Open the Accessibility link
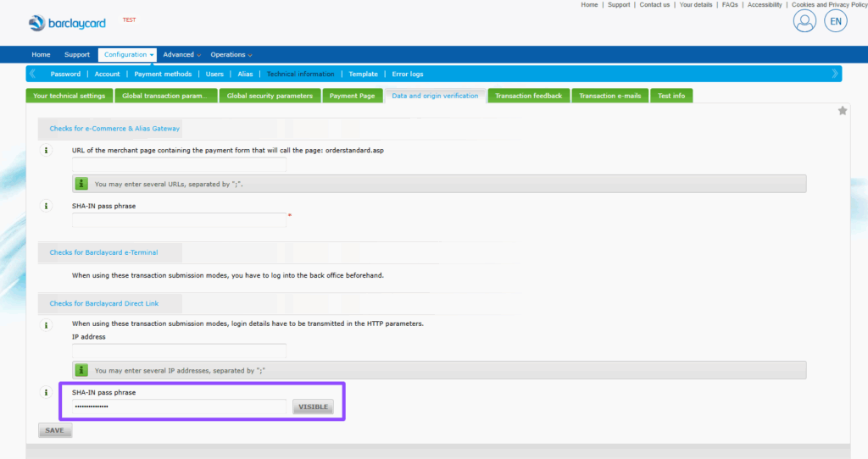 [x=765, y=4]
